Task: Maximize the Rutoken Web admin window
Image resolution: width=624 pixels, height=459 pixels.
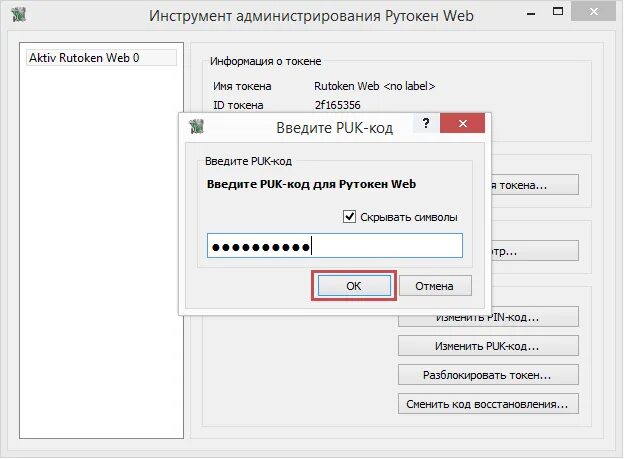Action: 558,12
